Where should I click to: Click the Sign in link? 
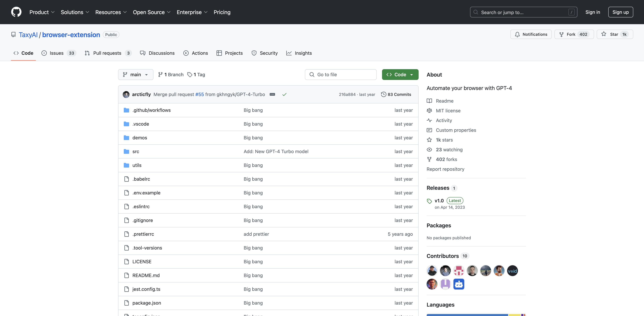tap(593, 12)
